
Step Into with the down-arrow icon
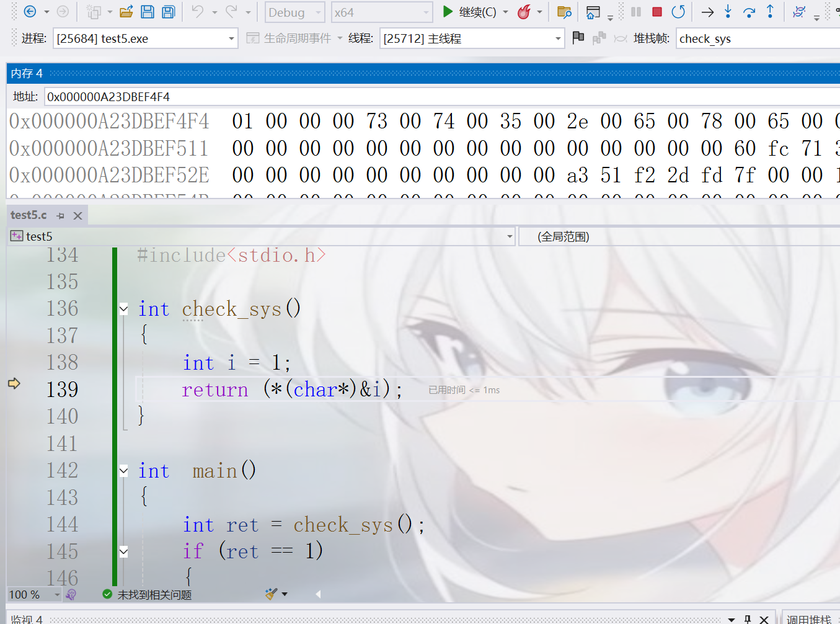728,12
